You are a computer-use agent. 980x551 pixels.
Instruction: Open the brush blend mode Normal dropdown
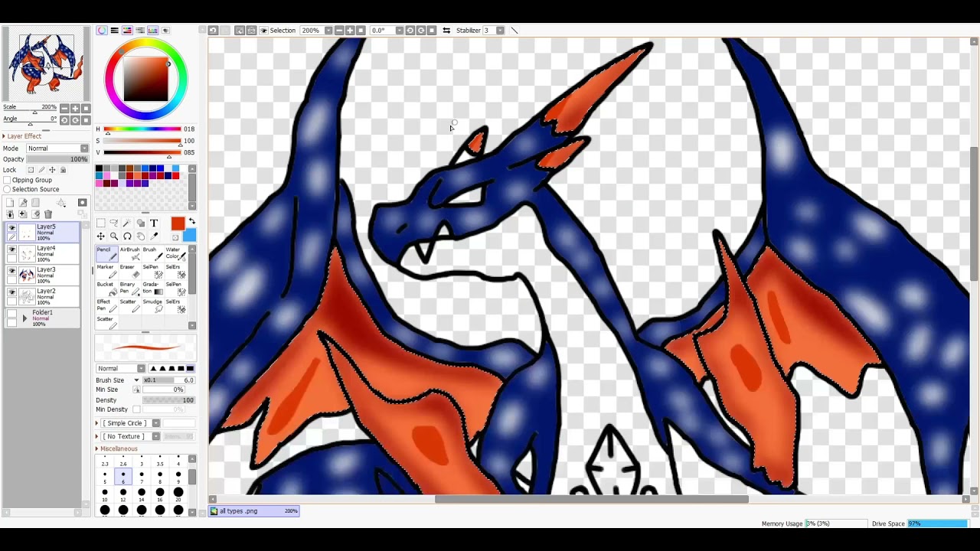[x=120, y=369]
